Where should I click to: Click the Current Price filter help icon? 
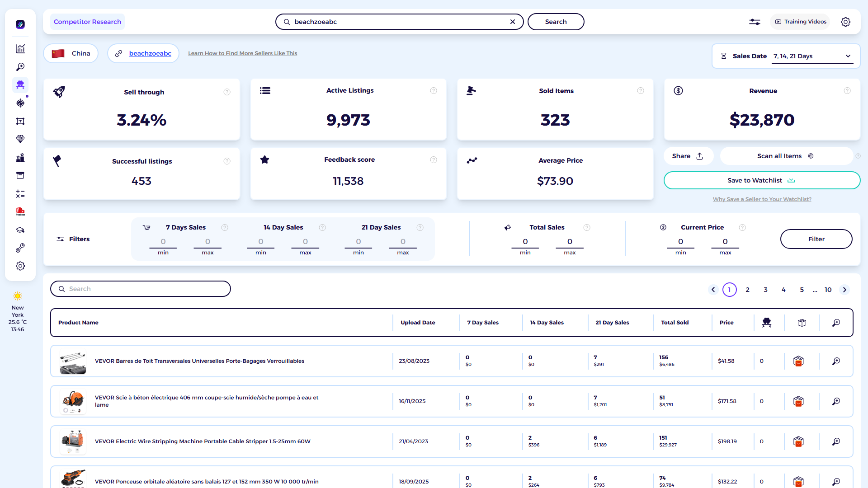tap(742, 228)
